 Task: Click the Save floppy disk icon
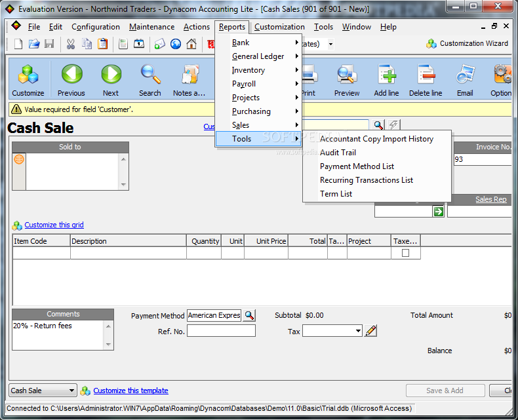pyautogui.click(x=49, y=44)
